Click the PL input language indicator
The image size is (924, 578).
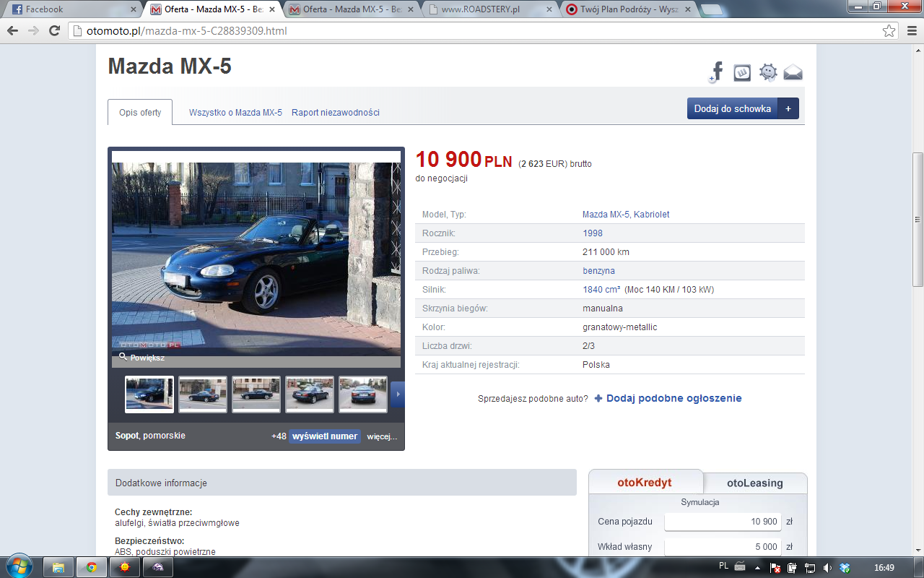[723, 566]
